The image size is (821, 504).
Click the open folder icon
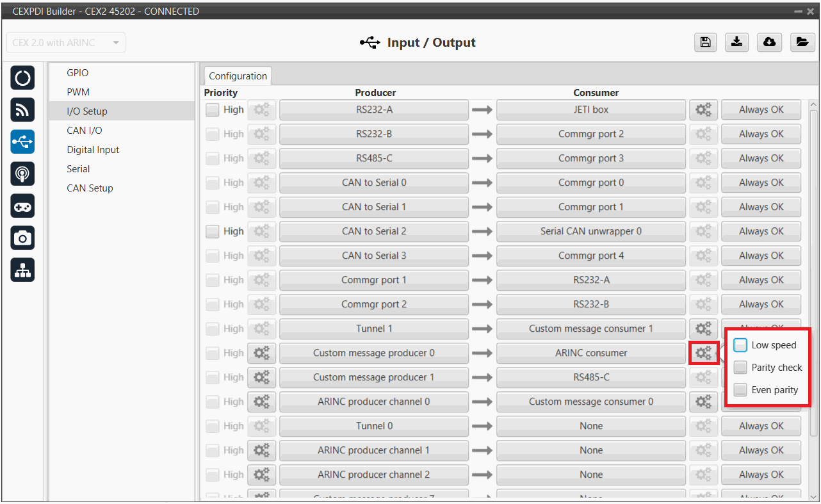click(x=801, y=42)
